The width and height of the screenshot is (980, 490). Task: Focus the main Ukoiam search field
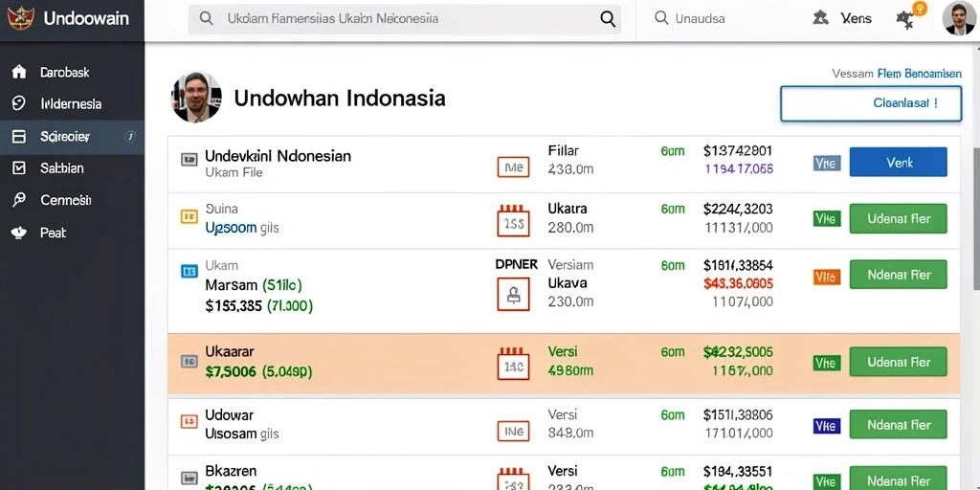coord(405,19)
